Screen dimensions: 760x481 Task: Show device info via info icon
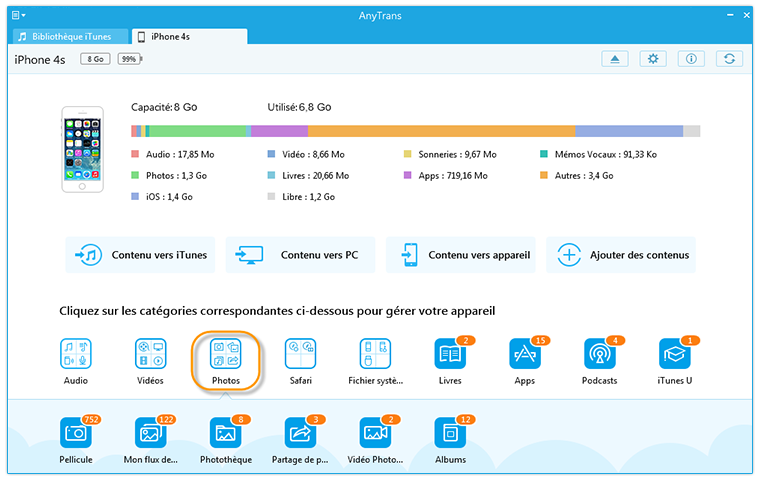coord(691,59)
